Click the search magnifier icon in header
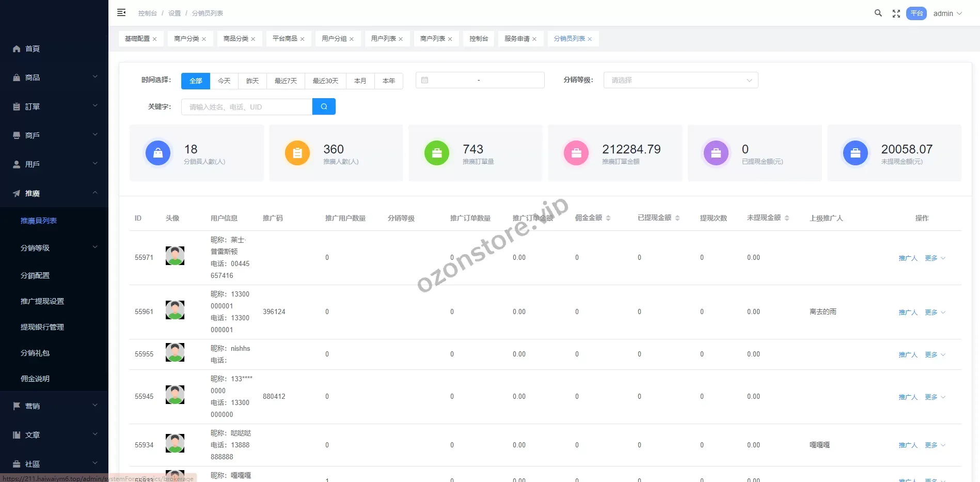 point(878,13)
